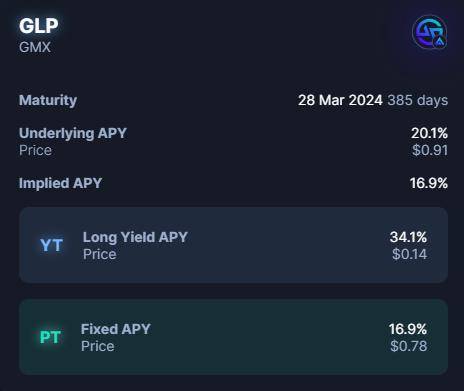
Task: Click the $0.91 underlying price
Action: tap(430, 150)
